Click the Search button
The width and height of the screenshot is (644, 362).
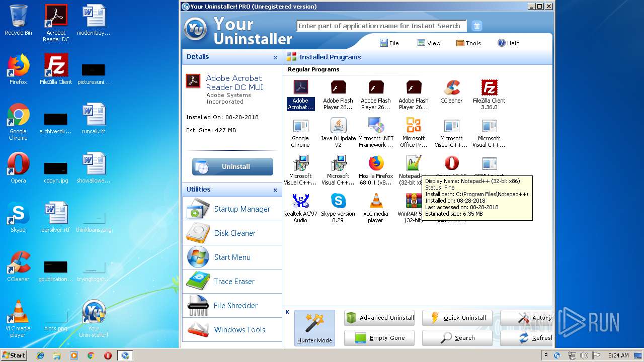[x=457, y=338]
